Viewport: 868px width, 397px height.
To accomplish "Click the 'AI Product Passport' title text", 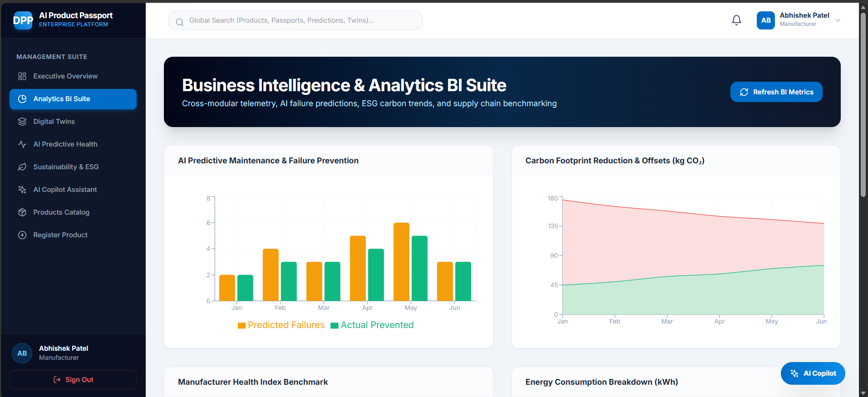I will click(76, 15).
